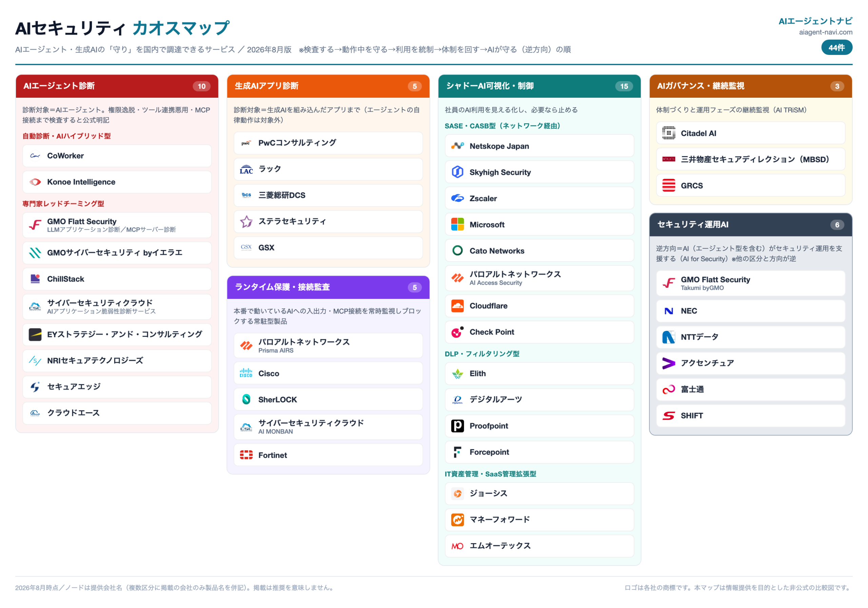Click the クラウドエース card text
The width and height of the screenshot is (868, 608).
tap(73, 413)
